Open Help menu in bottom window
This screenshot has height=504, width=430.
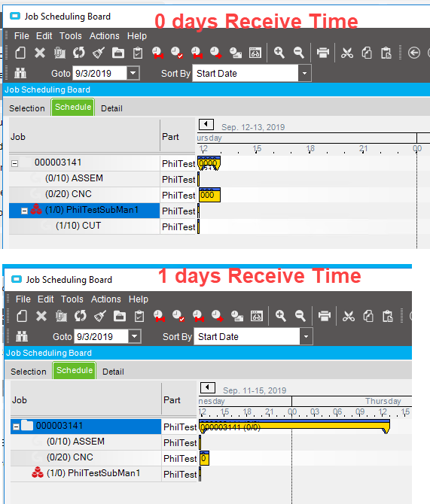tap(139, 299)
